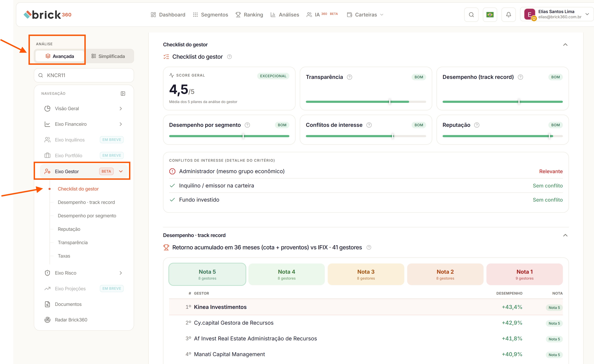Screen dimensions: 594x364
Task: Filter managers by Nota 1
Action: click(525, 274)
